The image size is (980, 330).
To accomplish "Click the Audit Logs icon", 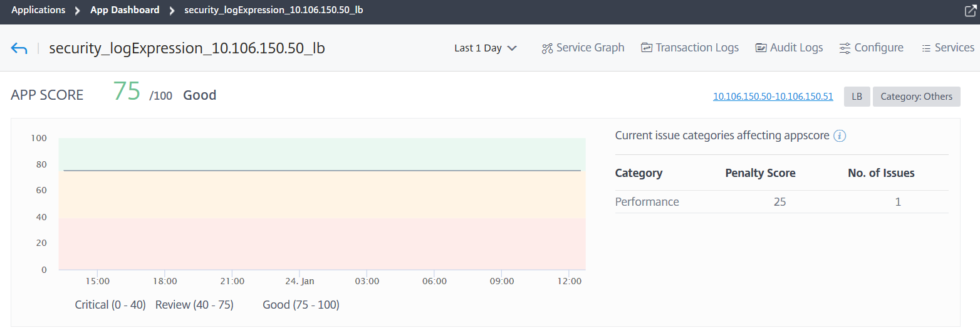I will click(761, 48).
